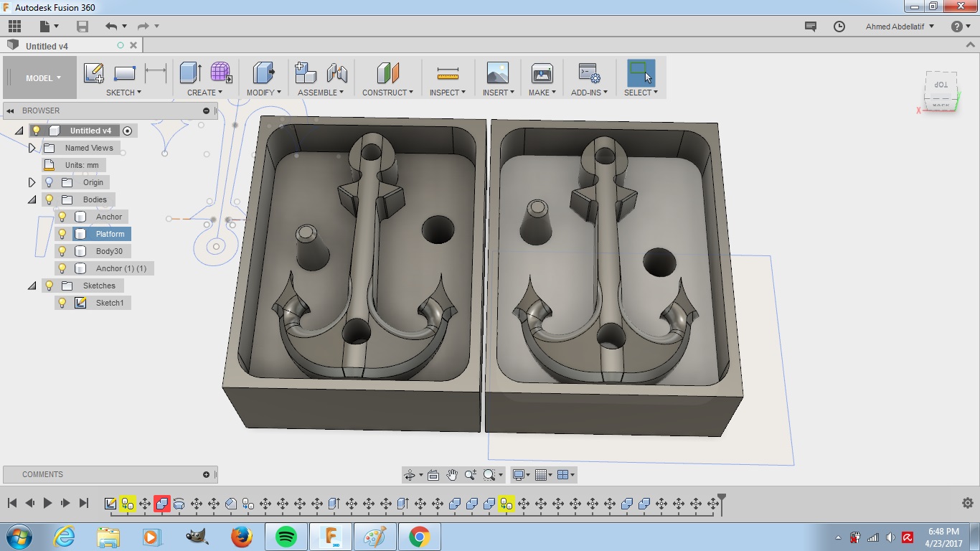The image size is (980, 551).
Task: Collapse the Sketches folder
Action: point(32,286)
